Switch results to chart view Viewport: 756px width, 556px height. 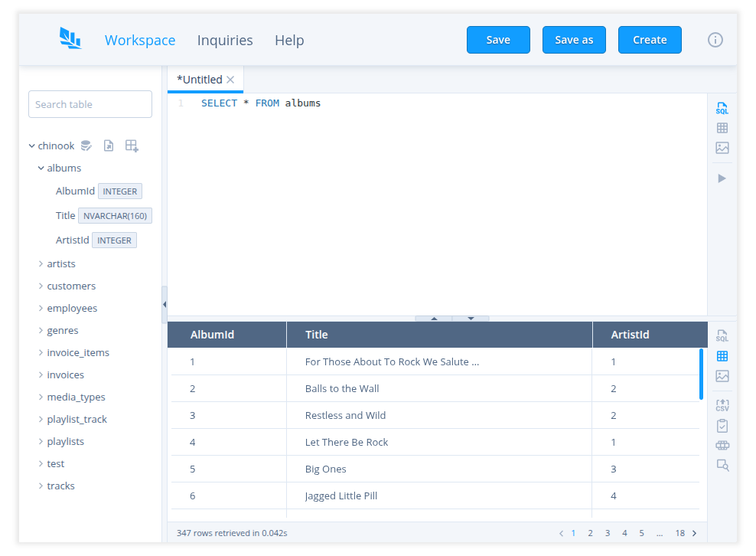pos(722,375)
